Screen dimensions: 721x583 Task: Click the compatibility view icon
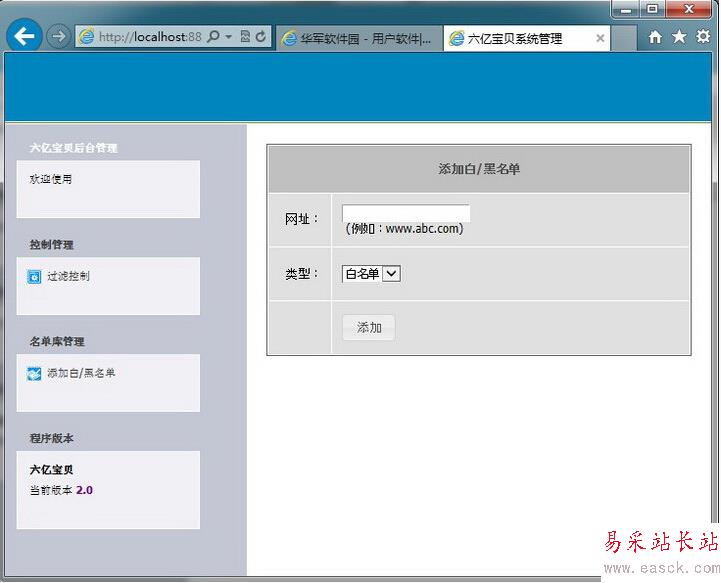coord(245,36)
